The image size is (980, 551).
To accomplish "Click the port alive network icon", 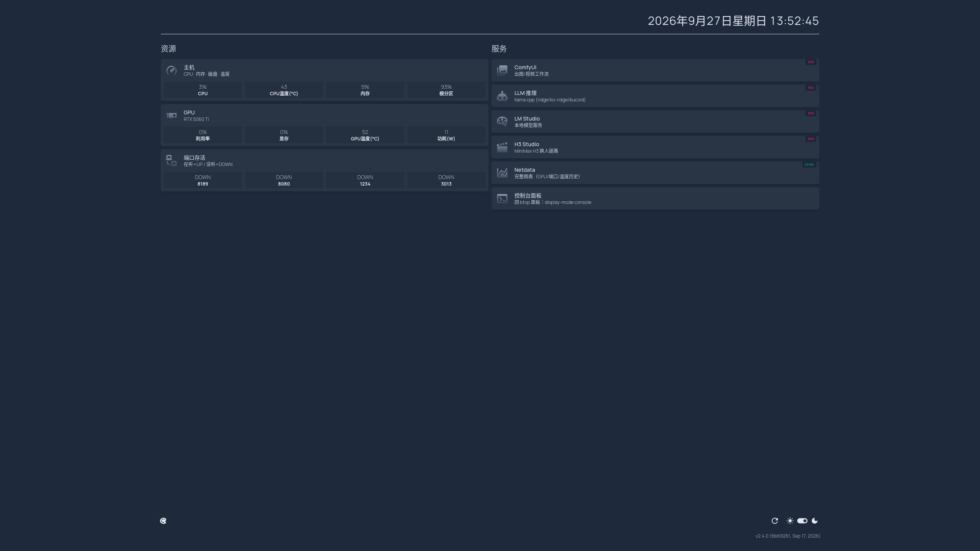I will pos(171,161).
